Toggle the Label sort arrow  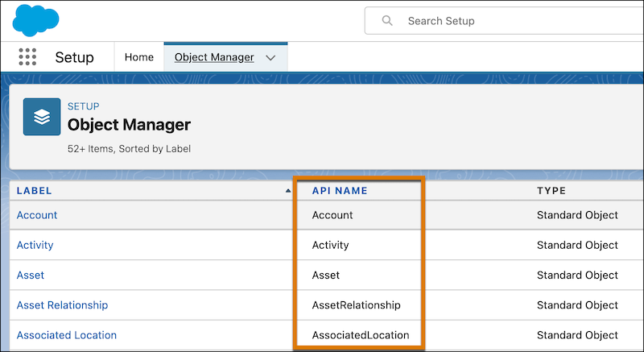(288, 191)
